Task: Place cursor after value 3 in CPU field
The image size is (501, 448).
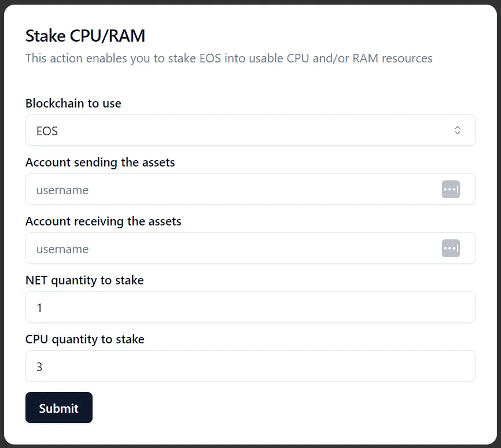Action: (45, 366)
